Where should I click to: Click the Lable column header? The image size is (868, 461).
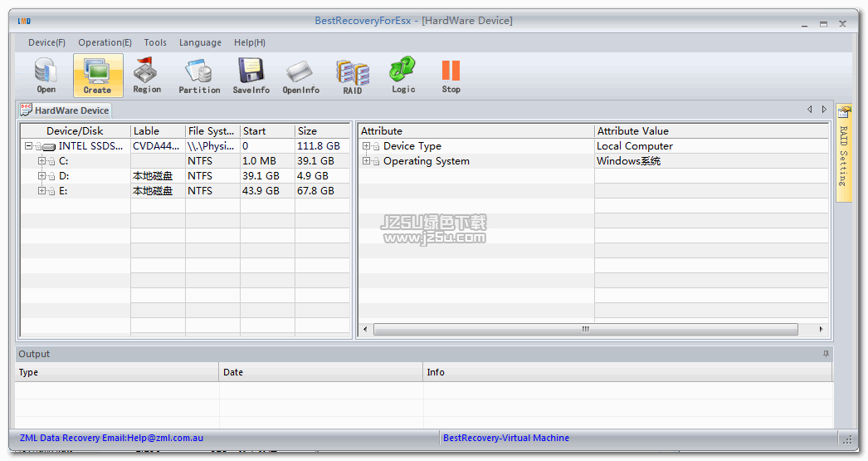point(158,130)
